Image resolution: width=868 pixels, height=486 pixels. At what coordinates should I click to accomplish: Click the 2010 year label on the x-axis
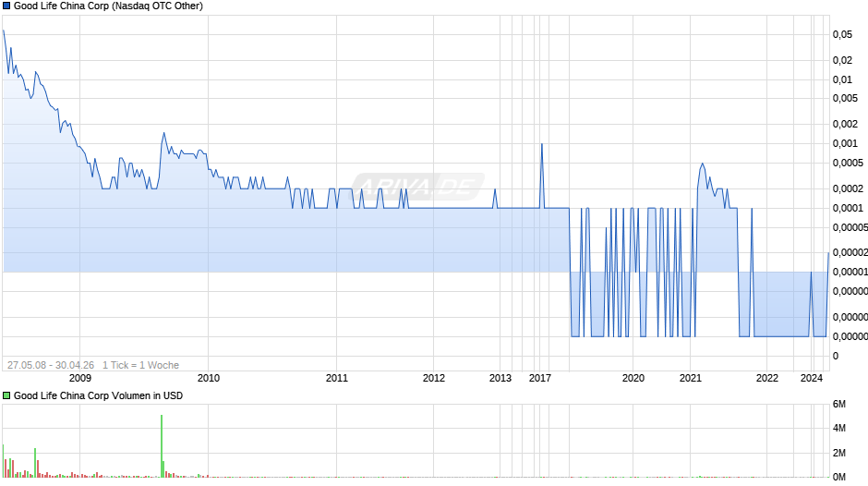[x=208, y=378]
